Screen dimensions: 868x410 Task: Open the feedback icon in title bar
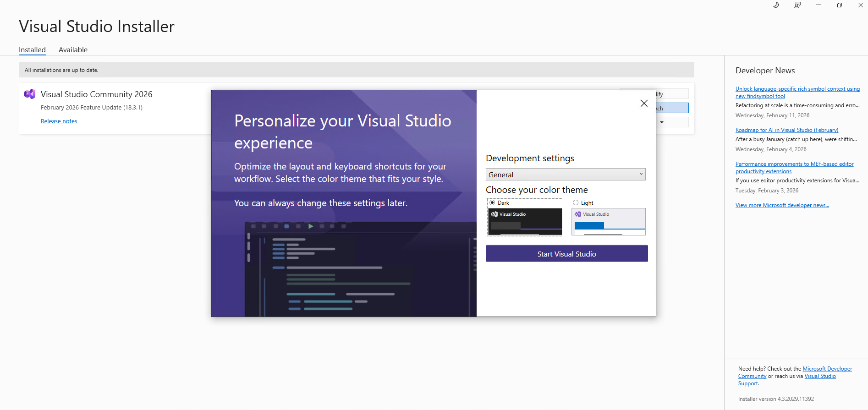[797, 5]
